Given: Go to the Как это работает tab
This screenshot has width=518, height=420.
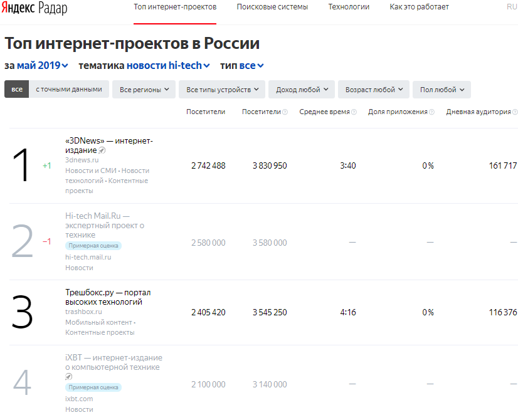Looking at the screenshot, I should point(419,7).
